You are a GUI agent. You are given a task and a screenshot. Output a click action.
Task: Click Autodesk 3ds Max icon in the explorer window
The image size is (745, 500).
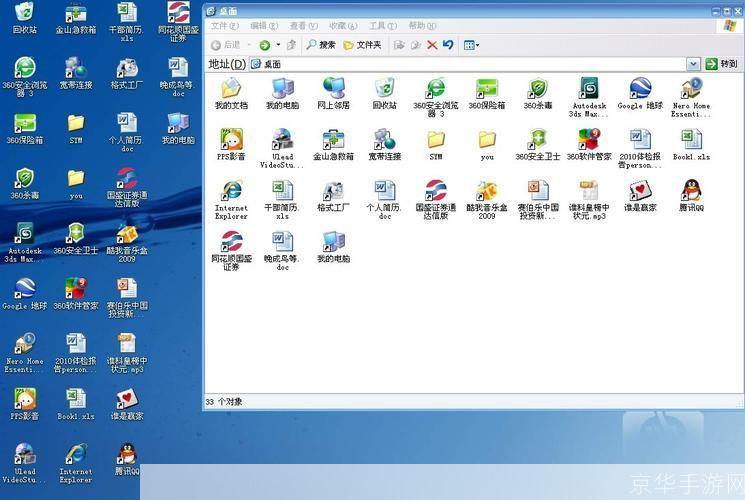click(x=589, y=89)
